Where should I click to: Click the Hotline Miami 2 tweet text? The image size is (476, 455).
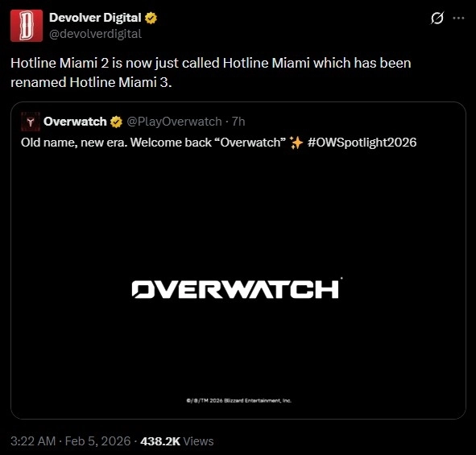click(x=211, y=72)
